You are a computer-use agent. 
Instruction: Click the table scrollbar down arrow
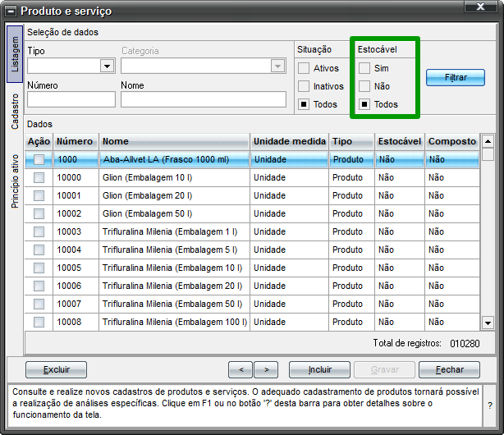(x=488, y=323)
